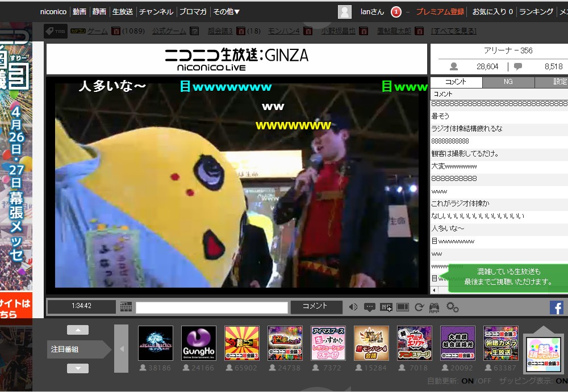Open the 公式ゲーム tag link
The height and width of the screenshot is (392, 568).
[x=169, y=31]
